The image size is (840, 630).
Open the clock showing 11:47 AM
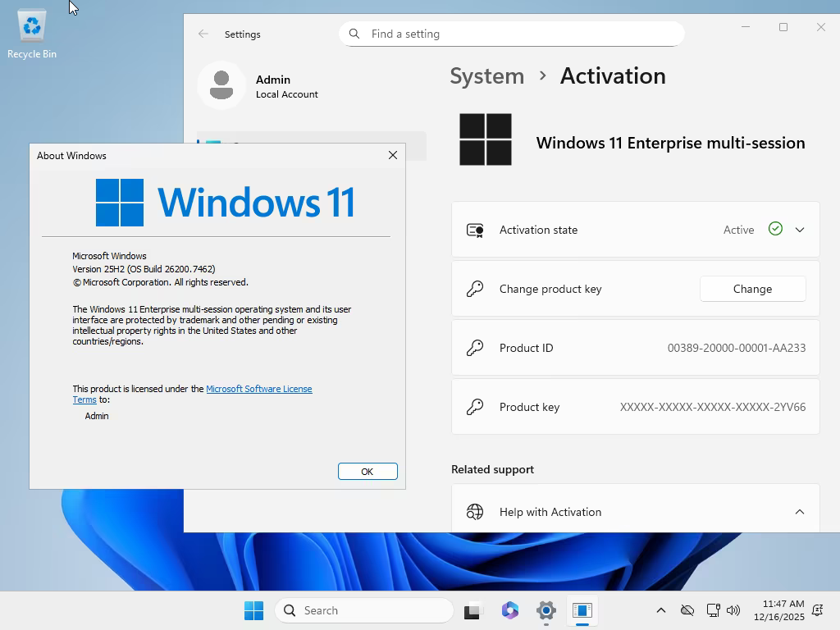click(x=779, y=610)
